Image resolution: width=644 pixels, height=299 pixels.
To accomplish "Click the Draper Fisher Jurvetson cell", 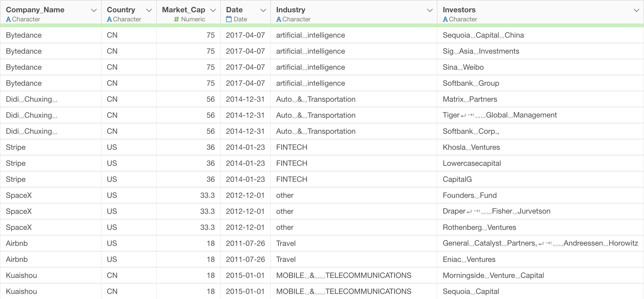I will pos(540,211).
